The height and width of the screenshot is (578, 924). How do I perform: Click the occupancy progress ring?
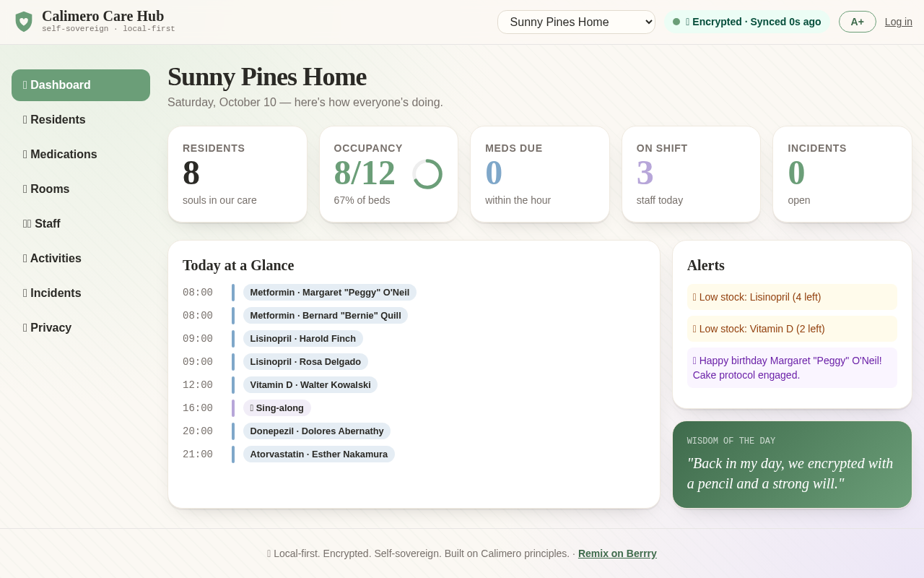tap(427, 174)
